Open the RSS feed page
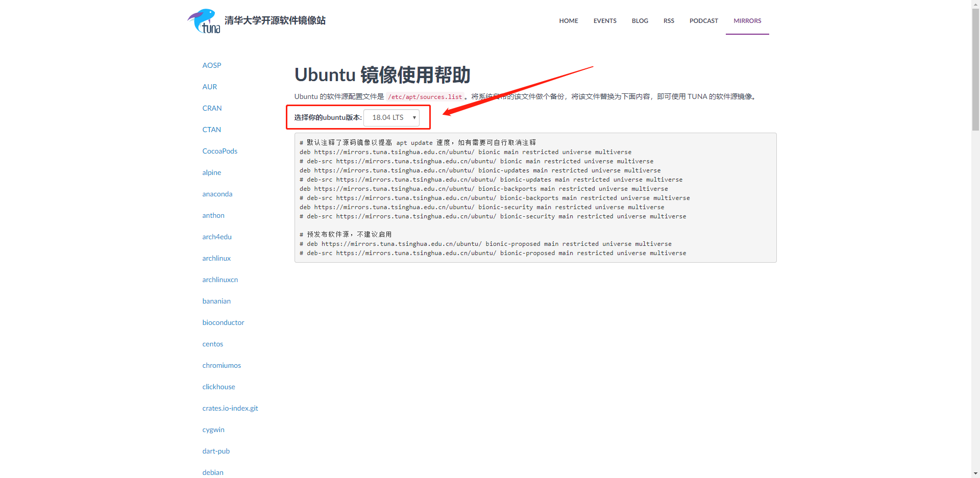This screenshot has width=980, height=478. coord(668,21)
